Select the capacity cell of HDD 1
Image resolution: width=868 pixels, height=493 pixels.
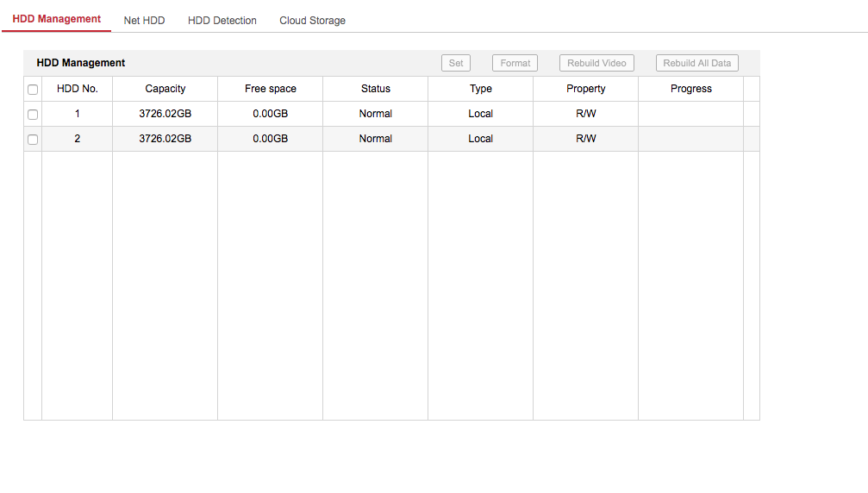[x=165, y=114]
